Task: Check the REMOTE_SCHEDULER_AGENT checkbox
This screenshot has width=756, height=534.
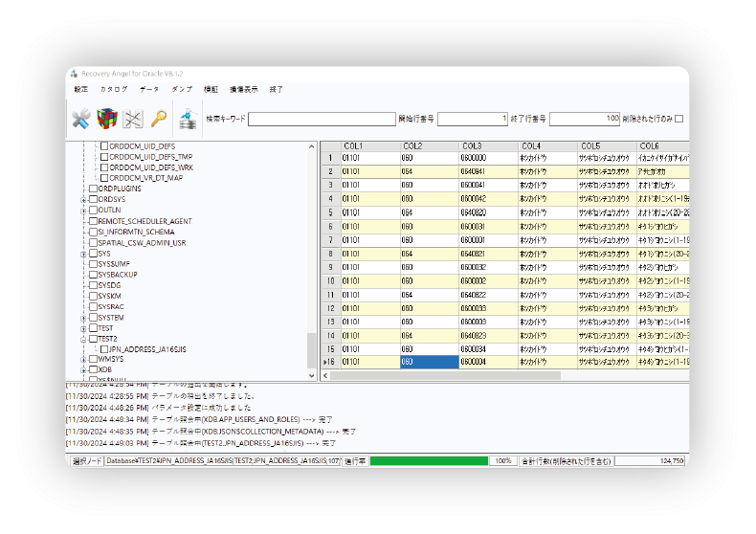Action: (x=94, y=221)
